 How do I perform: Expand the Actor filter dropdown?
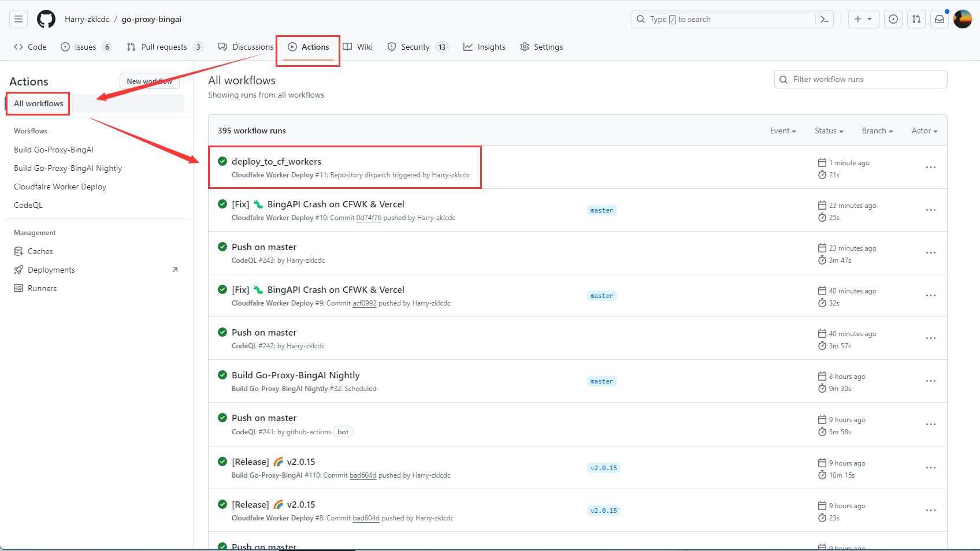(923, 131)
